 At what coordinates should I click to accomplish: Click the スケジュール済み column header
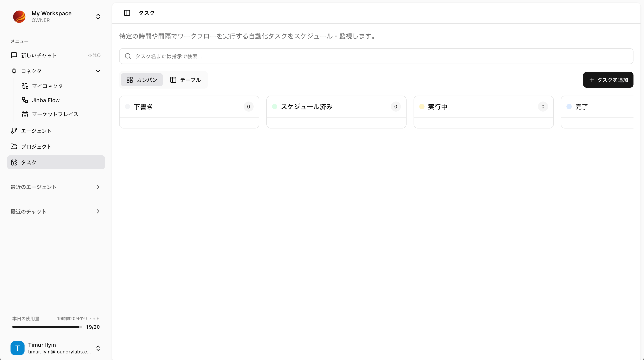[x=336, y=107]
